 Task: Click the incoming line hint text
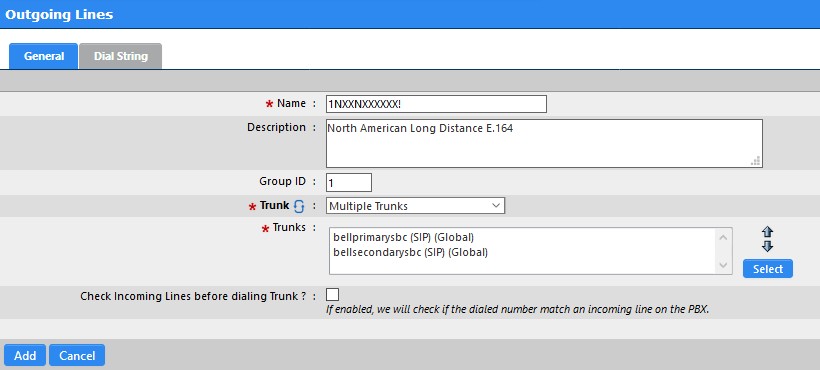[x=517, y=309]
